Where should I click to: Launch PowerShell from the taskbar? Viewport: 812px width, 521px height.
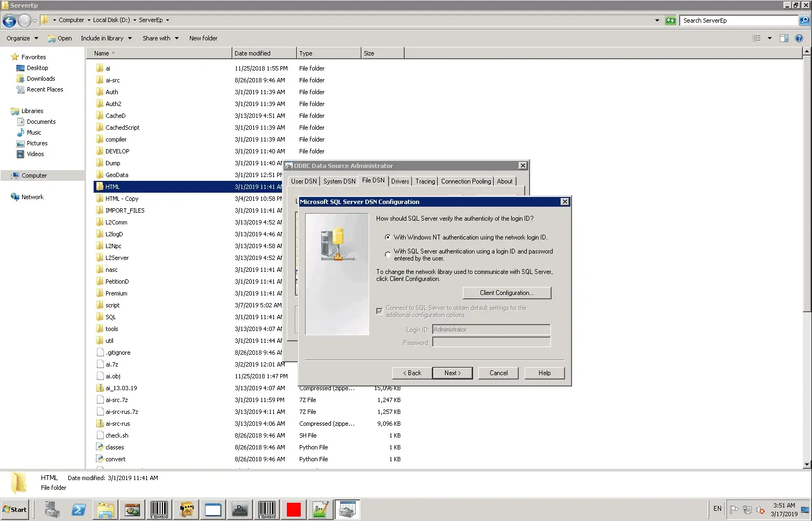[x=79, y=509]
